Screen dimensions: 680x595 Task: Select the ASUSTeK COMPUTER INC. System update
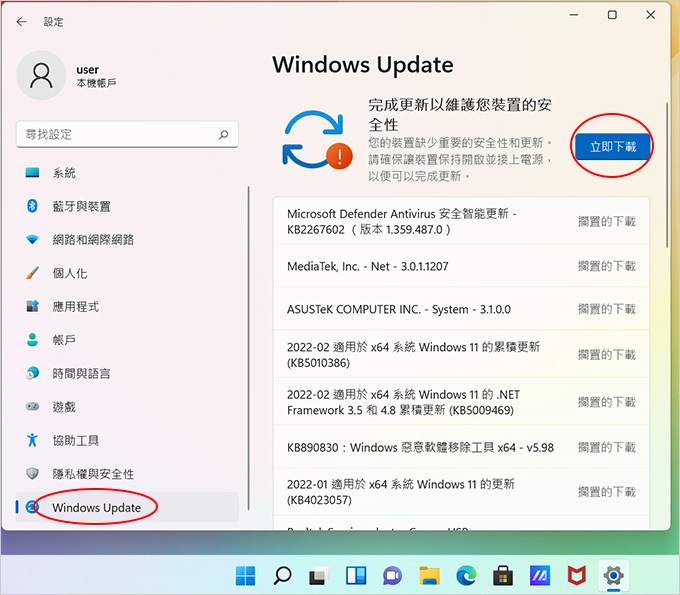coord(461,309)
